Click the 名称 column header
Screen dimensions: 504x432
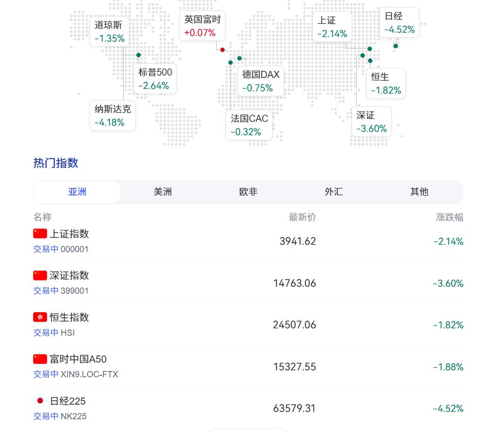42,217
